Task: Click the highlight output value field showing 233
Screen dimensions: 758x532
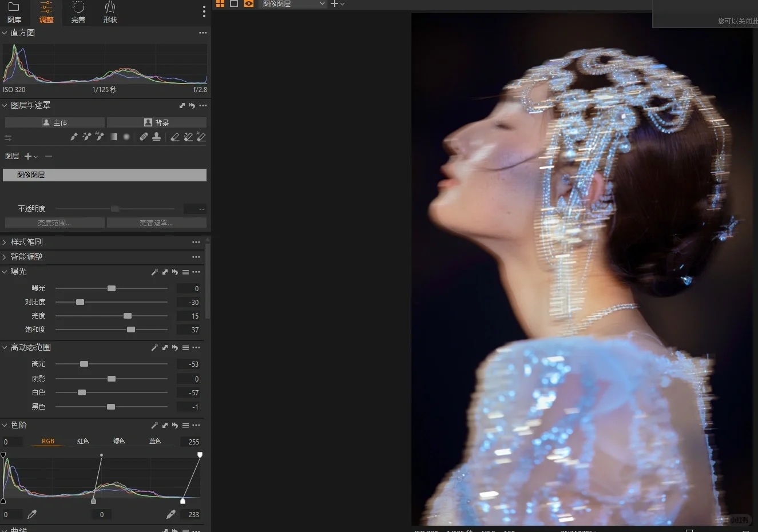Action: (190, 514)
